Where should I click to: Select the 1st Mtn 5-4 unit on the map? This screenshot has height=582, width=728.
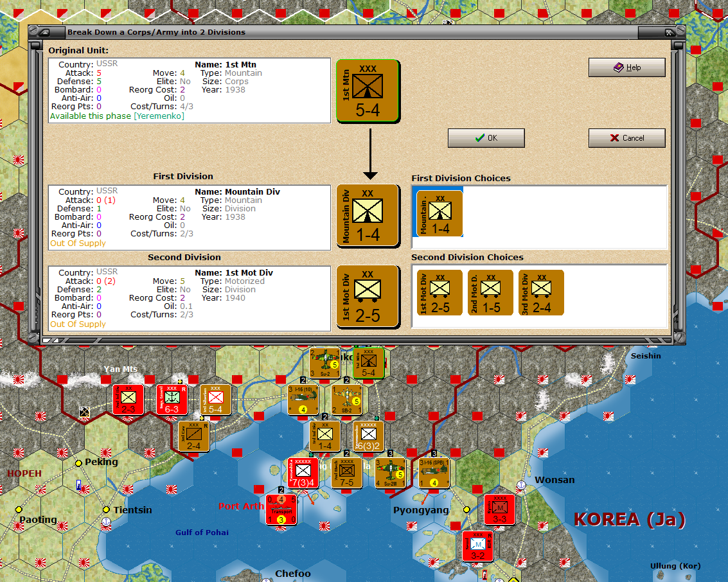(368, 363)
